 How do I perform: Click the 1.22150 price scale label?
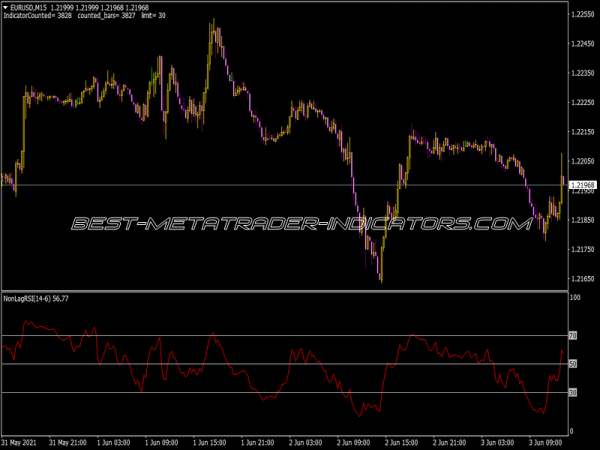[x=583, y=132]
